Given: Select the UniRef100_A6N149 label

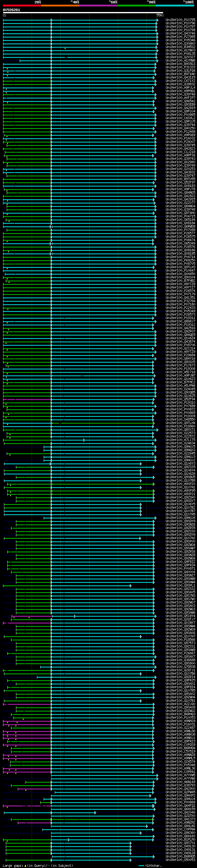Looking at the screenshot, I should tap(180, 782).
